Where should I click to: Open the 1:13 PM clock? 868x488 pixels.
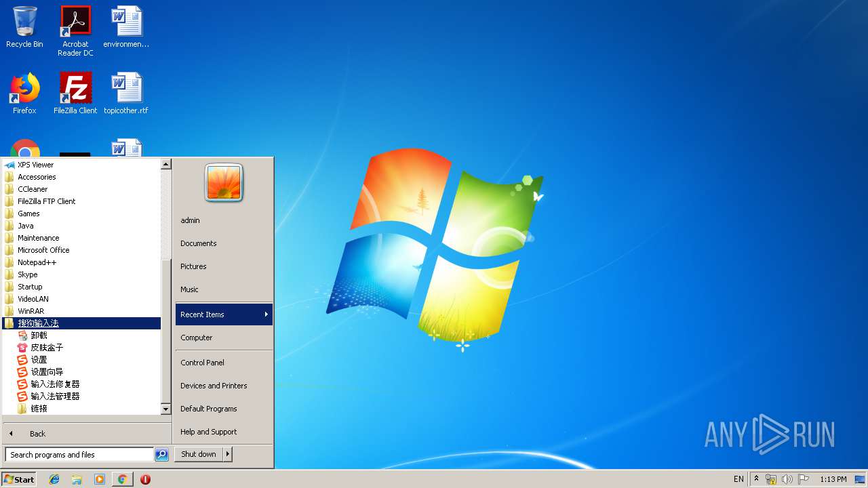click(833, 479)
